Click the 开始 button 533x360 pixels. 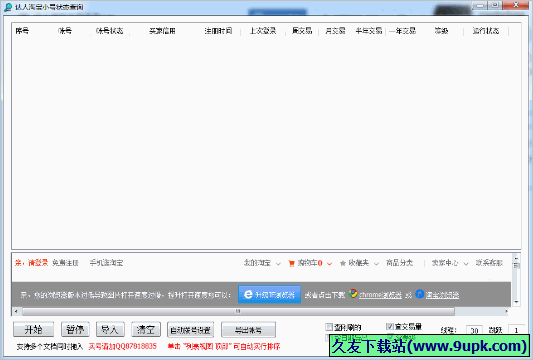coord(33,329)
